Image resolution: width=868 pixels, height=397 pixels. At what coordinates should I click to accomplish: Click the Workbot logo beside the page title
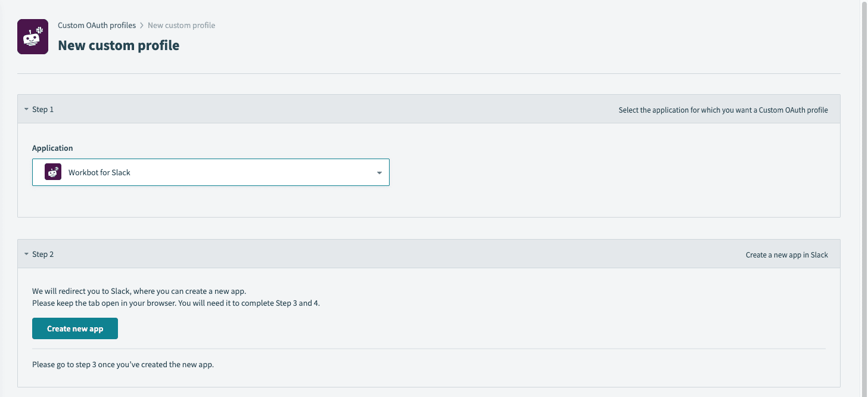pyautogui.click(x=33, y=37)
